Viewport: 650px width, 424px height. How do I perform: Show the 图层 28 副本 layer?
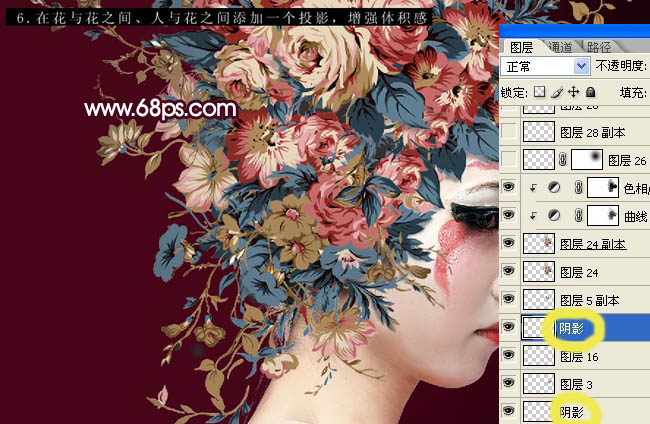tap(509, 131)
